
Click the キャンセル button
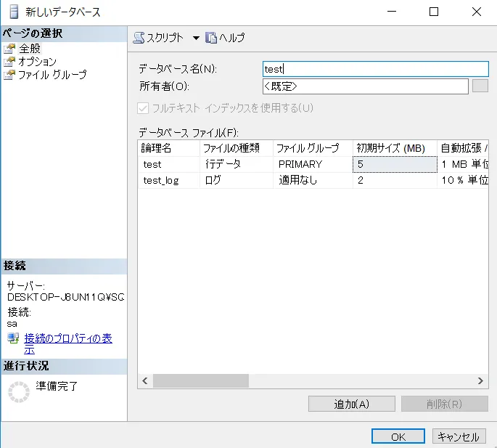point(459,436)
